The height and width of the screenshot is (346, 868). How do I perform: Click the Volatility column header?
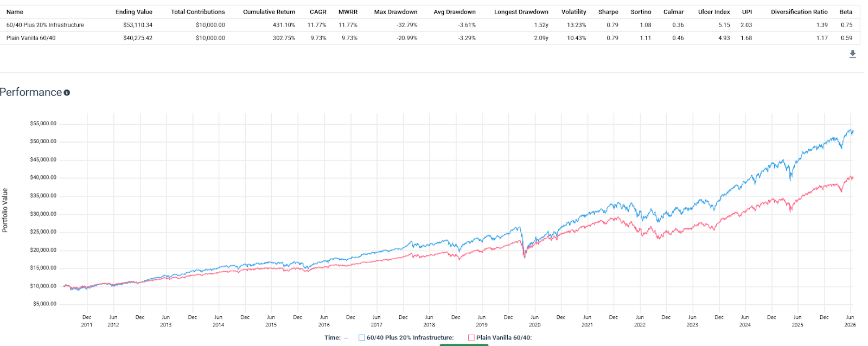coord(574,12)
